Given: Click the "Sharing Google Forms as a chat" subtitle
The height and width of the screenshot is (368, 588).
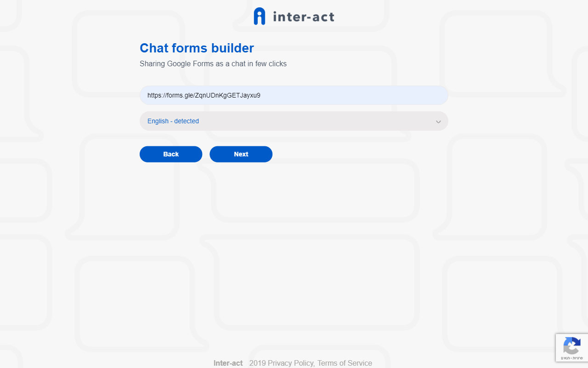Looking at the screenshot, I should click(x=213, y=64).
